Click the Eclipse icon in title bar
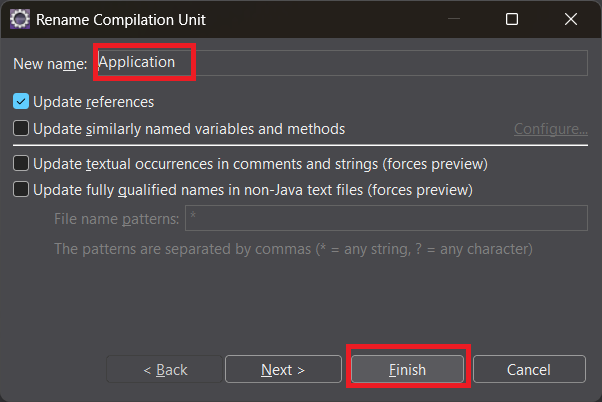This screenshot has height=402, width=602. pos(18,19)
